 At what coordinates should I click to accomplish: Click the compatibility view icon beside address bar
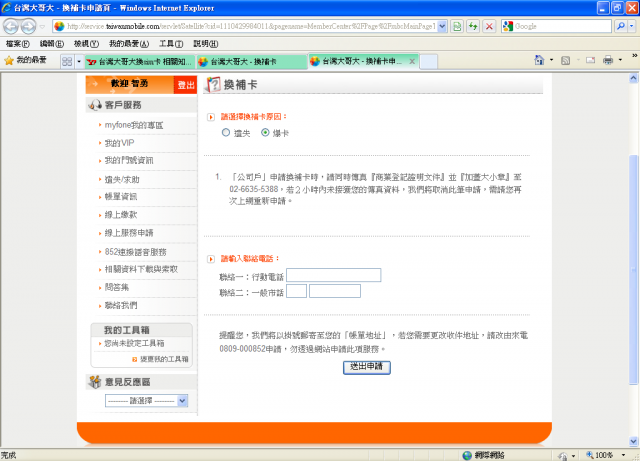[457, 27]
